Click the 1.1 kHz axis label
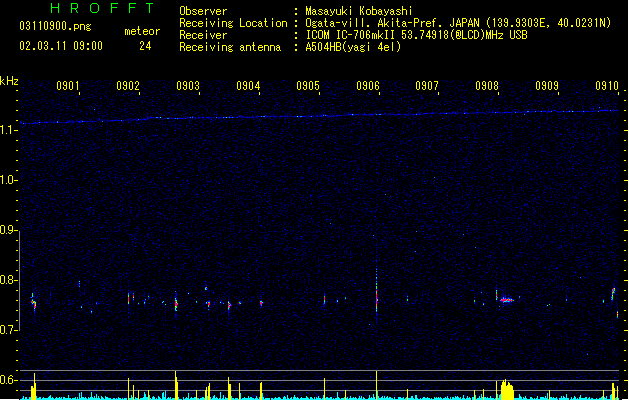 (8, 130)
